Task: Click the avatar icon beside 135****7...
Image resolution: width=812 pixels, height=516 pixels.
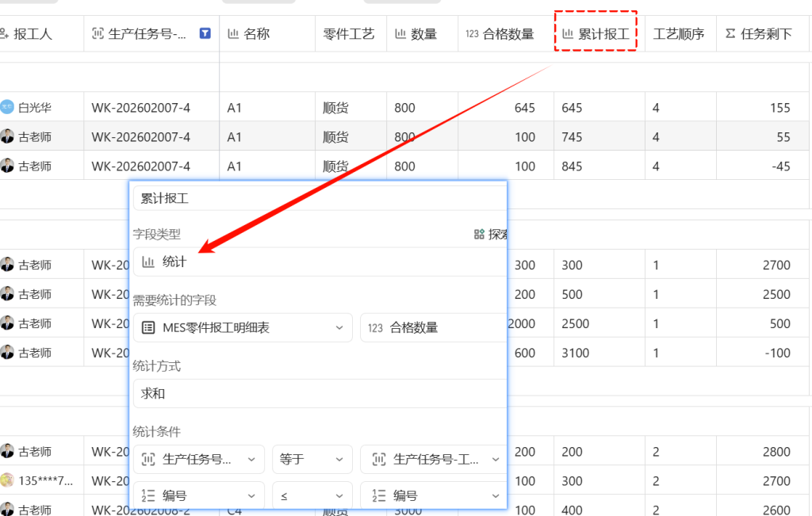Action: 6,480
